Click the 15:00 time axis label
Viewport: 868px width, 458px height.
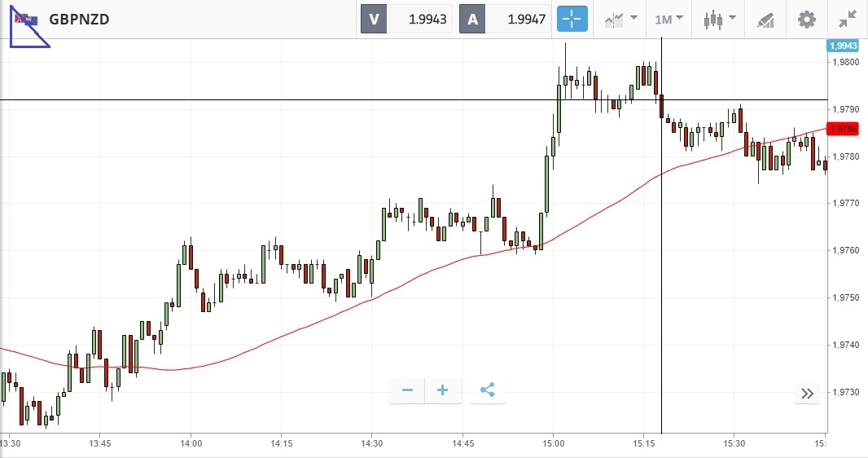(x=553, y=443)
